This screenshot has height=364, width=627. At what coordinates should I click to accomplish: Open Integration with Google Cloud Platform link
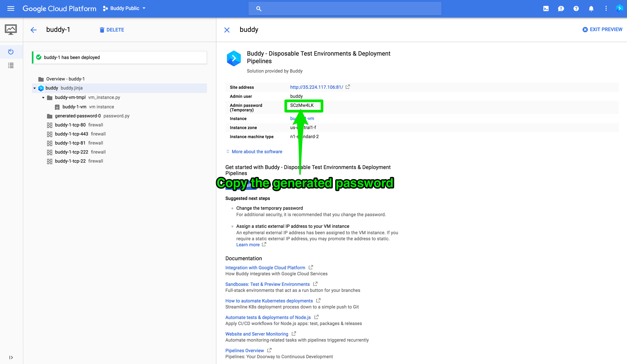[265, 268]
